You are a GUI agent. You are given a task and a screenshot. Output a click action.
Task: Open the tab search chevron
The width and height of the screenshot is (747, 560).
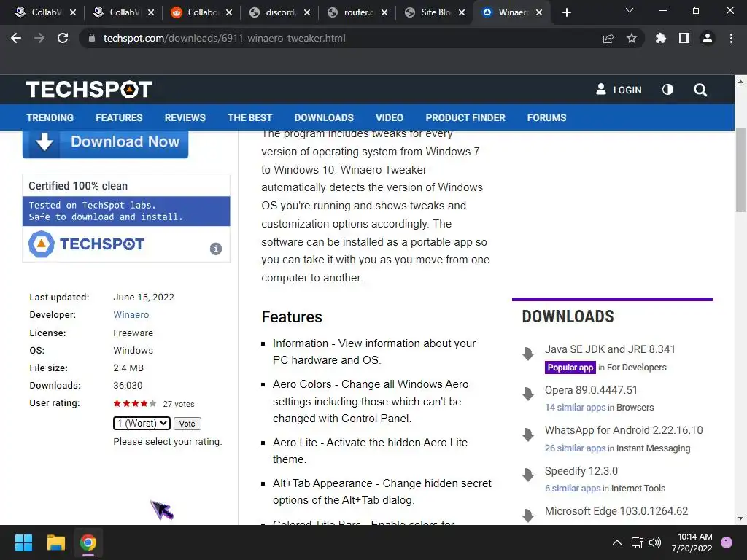(x=630, y=10)
